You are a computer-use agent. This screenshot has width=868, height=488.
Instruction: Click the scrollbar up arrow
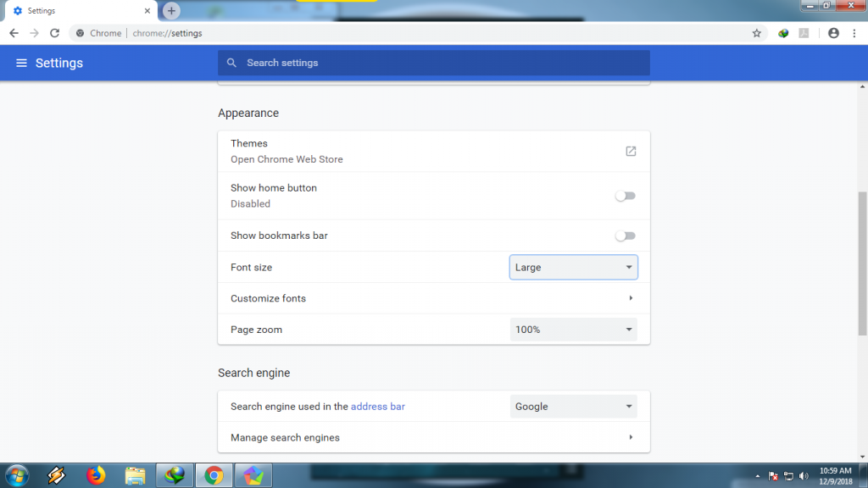pos(862,87)
